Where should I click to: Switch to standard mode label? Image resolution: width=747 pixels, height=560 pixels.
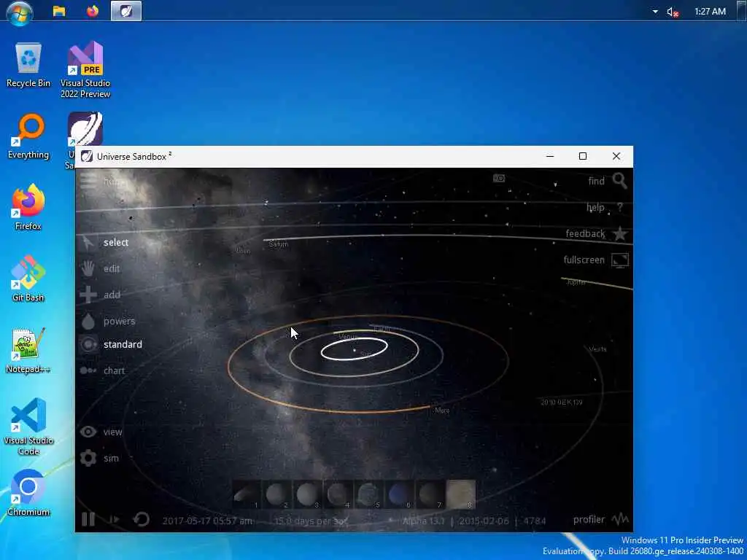tap(123, 344)
